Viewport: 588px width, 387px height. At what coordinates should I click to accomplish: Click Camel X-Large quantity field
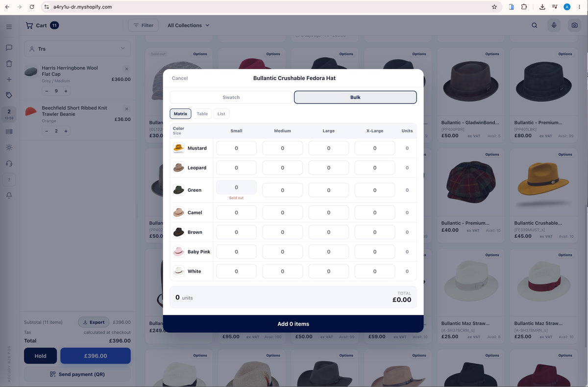click(x=375, y=212)
